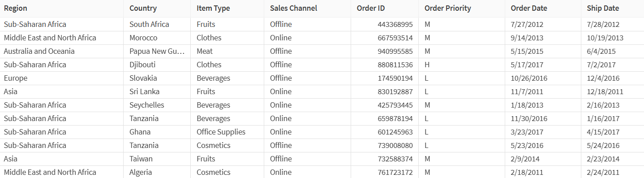
Task: Click the Algeria row's Cosmetics cell
Action: [x=227, y=172]
